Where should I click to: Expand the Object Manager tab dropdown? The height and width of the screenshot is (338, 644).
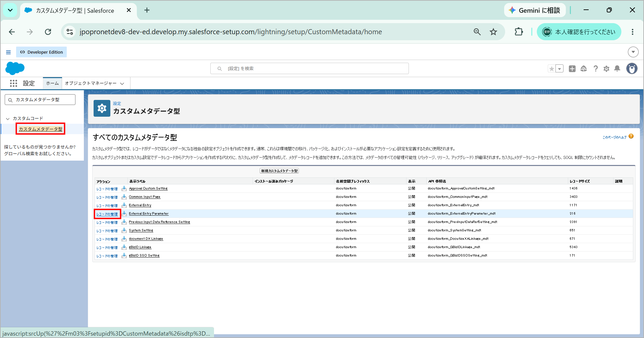tap(122, 83)
